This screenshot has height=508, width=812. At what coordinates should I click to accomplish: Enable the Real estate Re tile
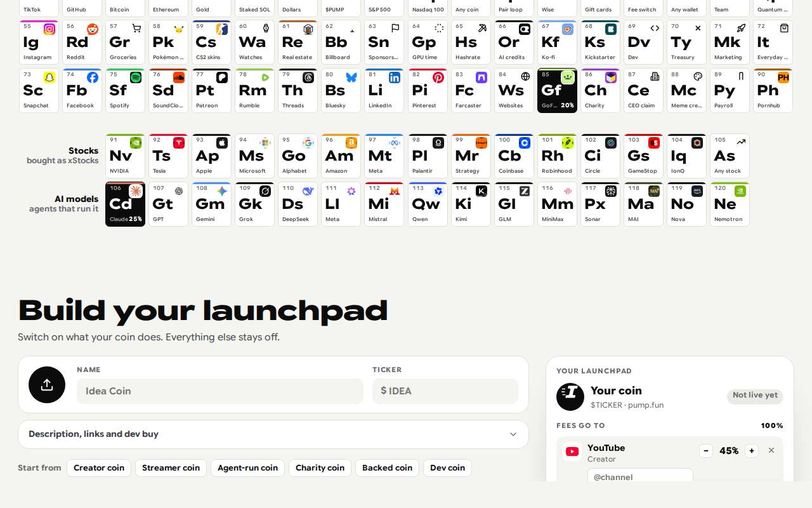pos(298,43)
